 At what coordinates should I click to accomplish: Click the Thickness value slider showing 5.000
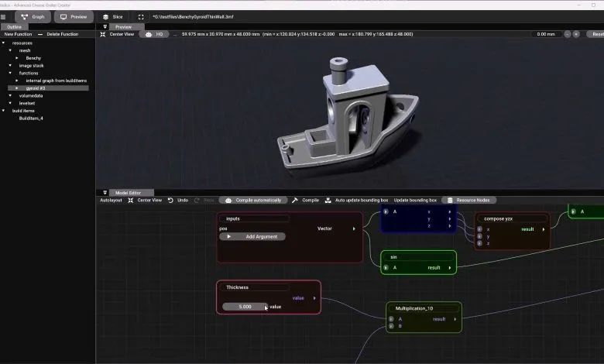[245, 307]
